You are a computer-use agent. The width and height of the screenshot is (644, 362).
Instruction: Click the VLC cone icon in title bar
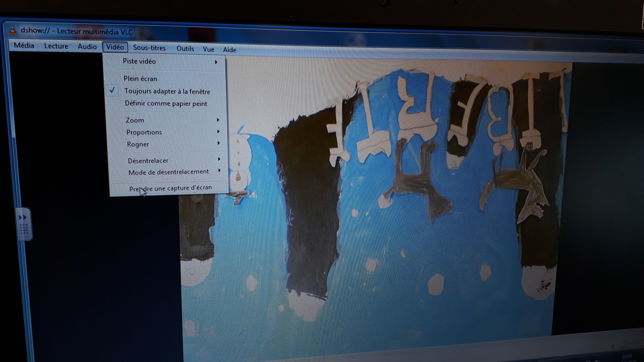pos(12,30)
